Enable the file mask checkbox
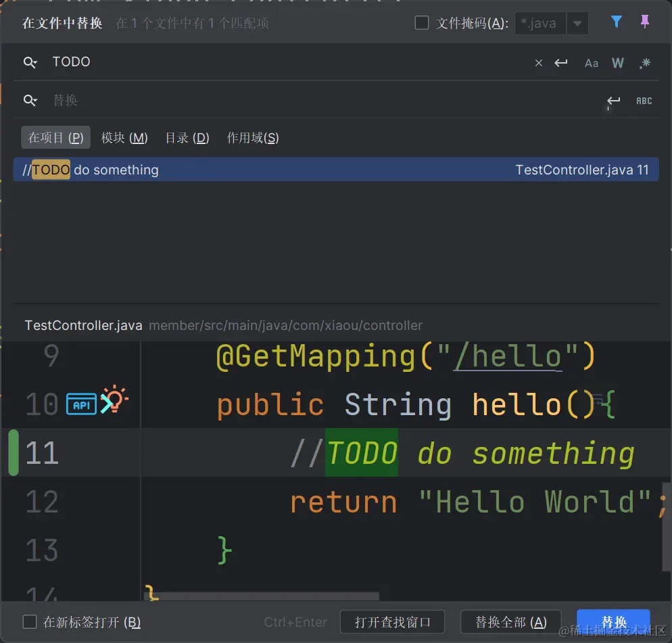Viewport: 672px width, 643px height. (422, 23)
